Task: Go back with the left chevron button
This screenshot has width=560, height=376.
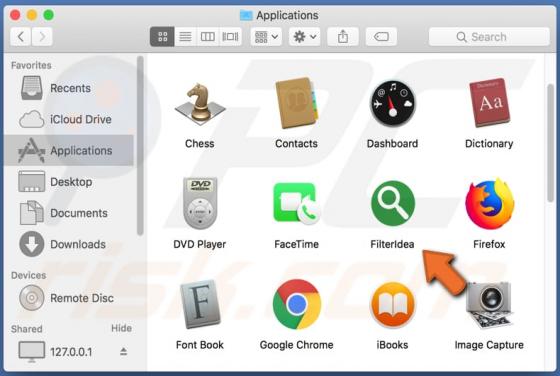Action: pyautogui.click(x=21, y=37)
